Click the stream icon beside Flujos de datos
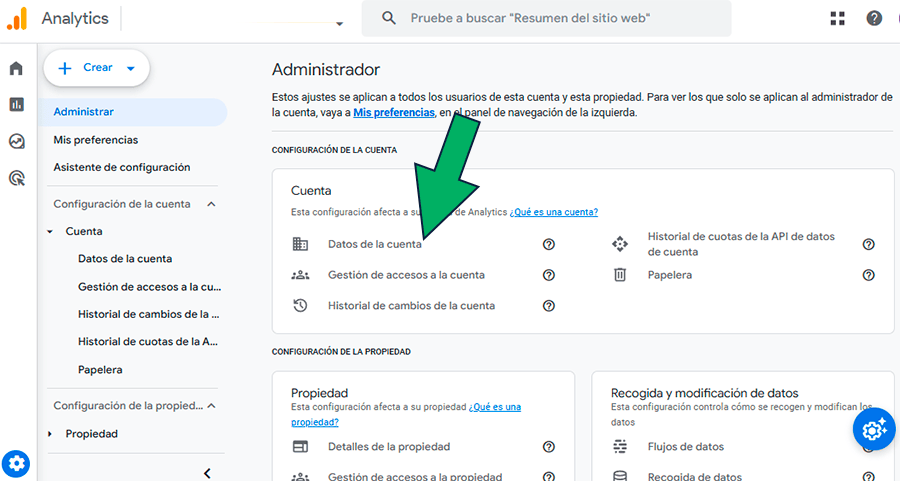Viewport: 900px width, 481px height. point(620,447)
